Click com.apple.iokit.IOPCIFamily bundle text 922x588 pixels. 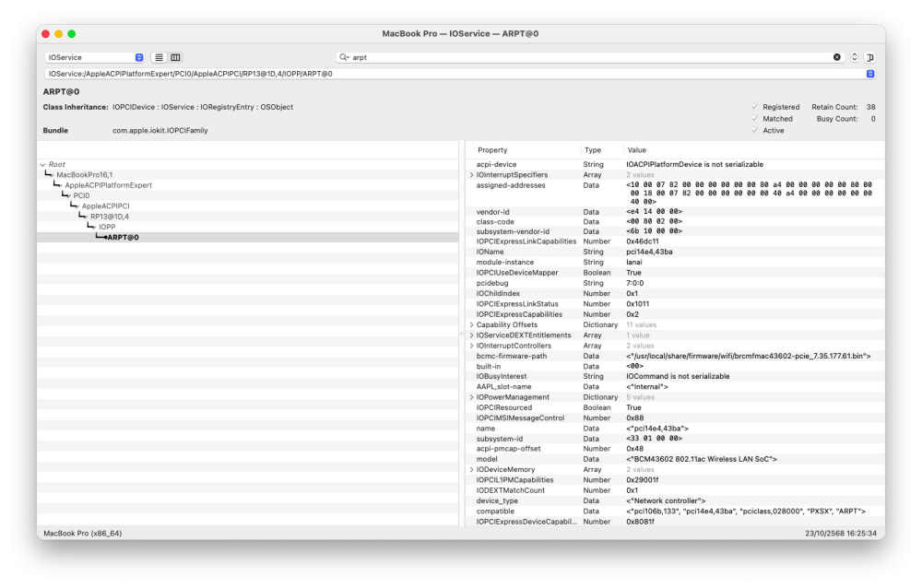pos(160,131)
